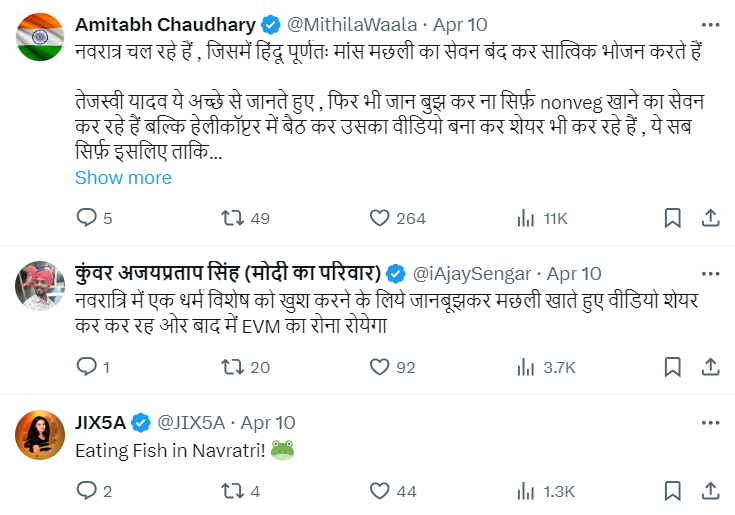The height and width of the screenshot is (515, 735).
Task: Share Amitabh Chaudhary's tweet
Action: tap(709, 218)
